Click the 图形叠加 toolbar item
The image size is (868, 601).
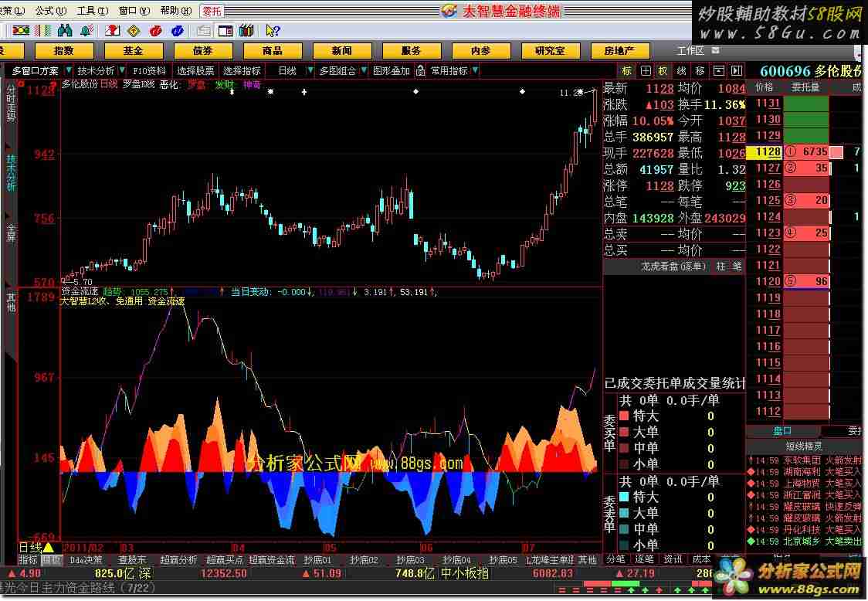coord(391,71)
